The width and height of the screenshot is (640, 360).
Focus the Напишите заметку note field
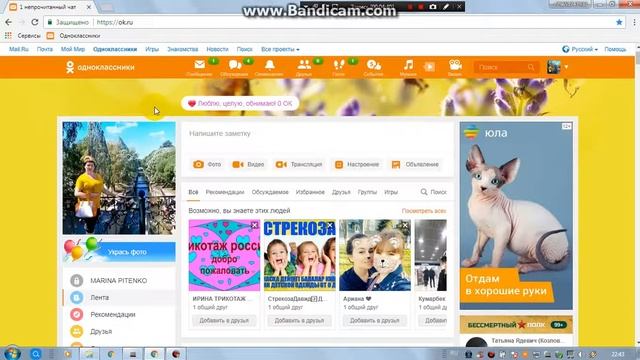(318, 134)
